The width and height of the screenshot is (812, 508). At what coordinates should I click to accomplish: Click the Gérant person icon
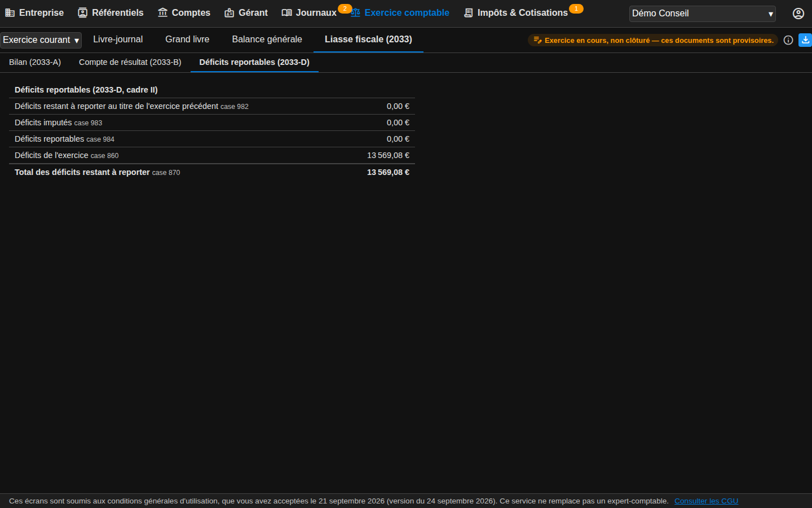pos(229,12)
